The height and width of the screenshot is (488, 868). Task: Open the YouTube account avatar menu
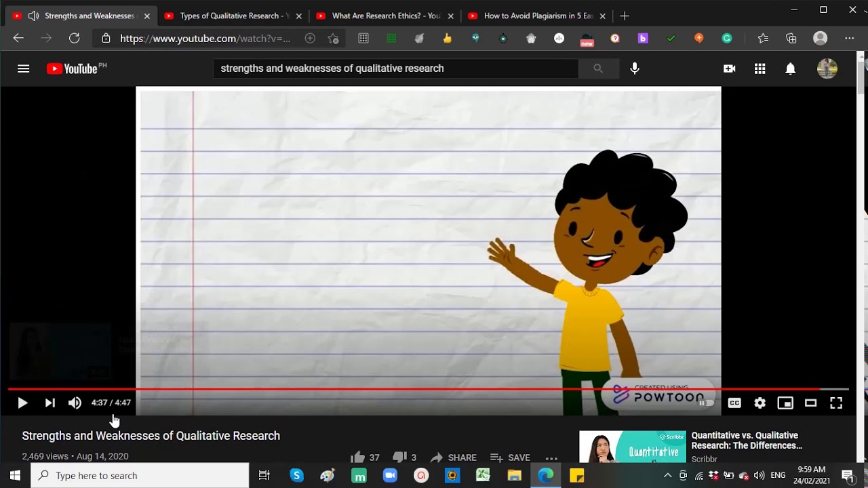pos(827,68)
